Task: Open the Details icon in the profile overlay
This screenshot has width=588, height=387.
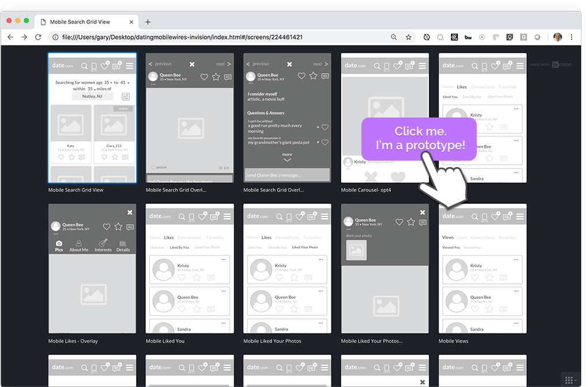Action: click(x=123, y=244)
